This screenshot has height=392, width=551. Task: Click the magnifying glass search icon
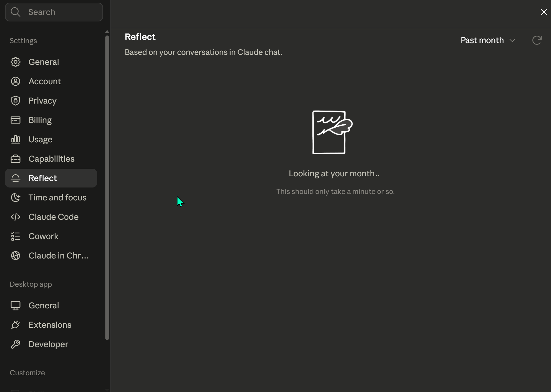(x=16, y=12)
